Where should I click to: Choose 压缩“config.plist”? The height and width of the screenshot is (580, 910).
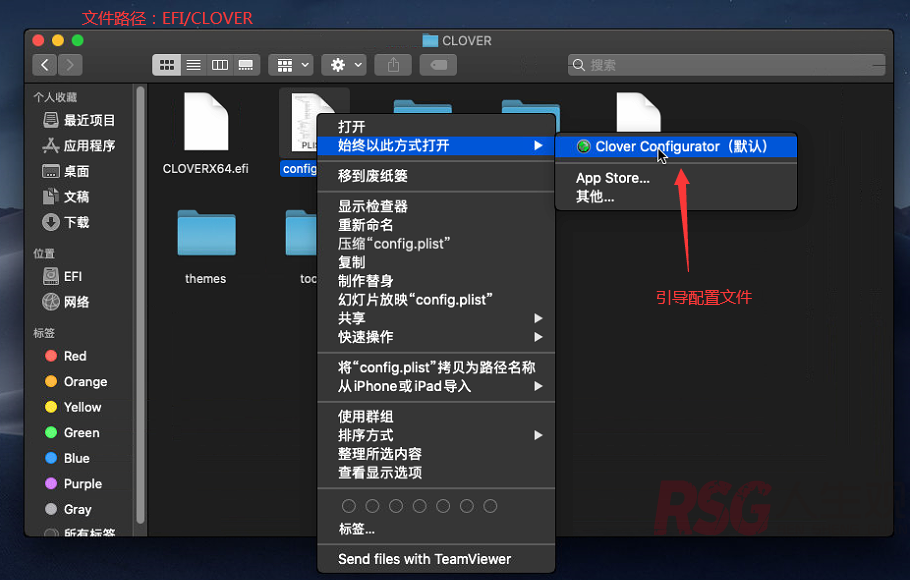436,244
